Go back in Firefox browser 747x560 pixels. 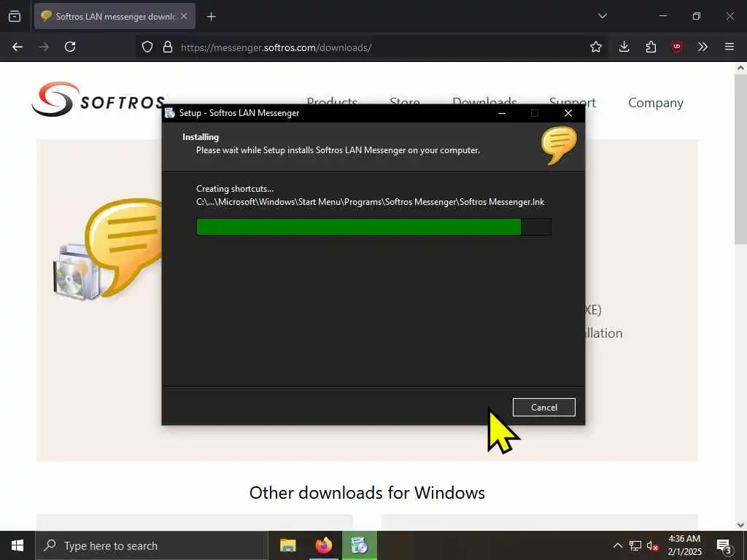click(18, 47)
